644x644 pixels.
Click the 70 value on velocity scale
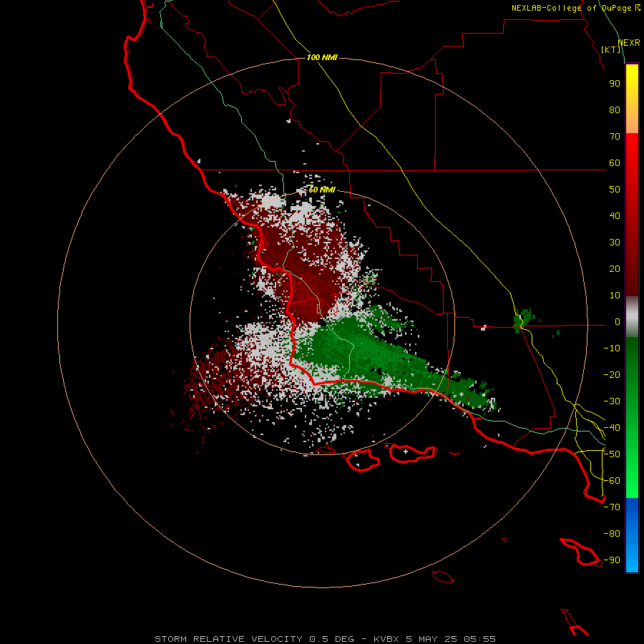pyautogui.click(x=615, y=137)
